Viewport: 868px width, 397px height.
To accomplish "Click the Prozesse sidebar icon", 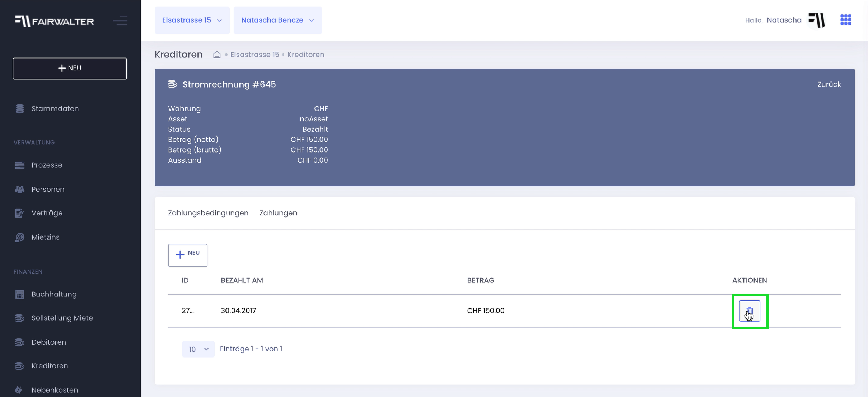I will click(20, 165).
